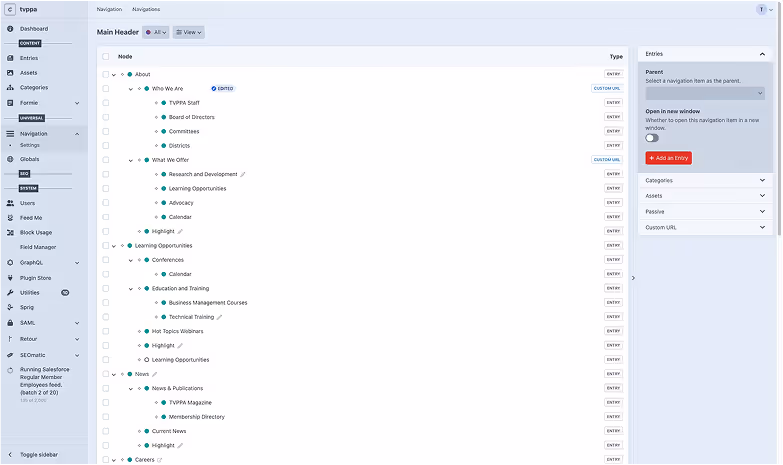Open Entries in the sidebar menu
The image size is (783, 465).
click(x=29, y=58)
